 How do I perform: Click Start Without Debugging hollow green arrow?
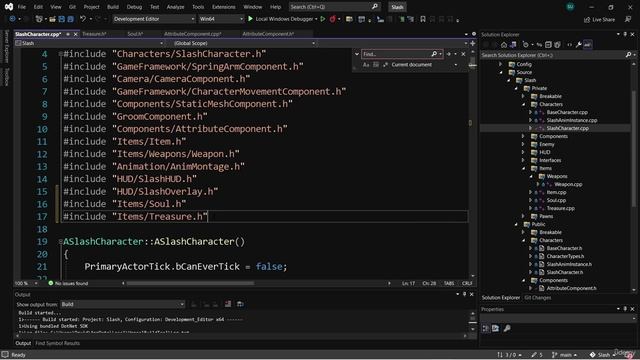click(x=323, y=19)
